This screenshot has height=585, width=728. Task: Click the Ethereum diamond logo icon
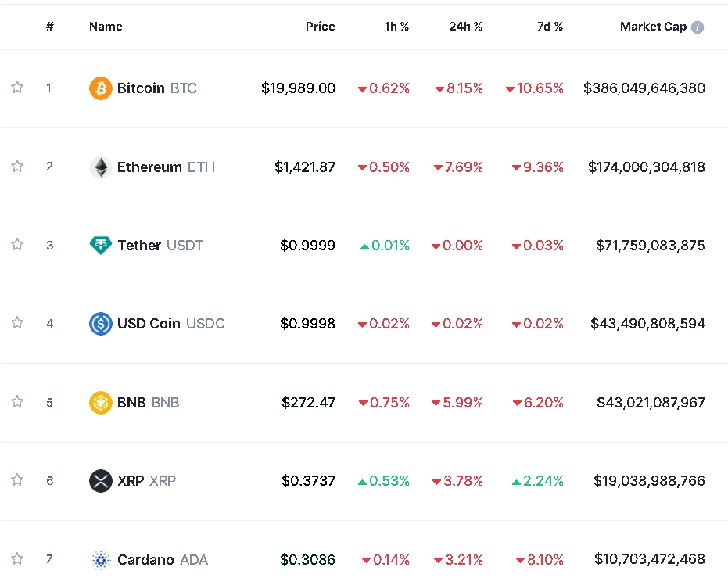click(x=101, y=167)
